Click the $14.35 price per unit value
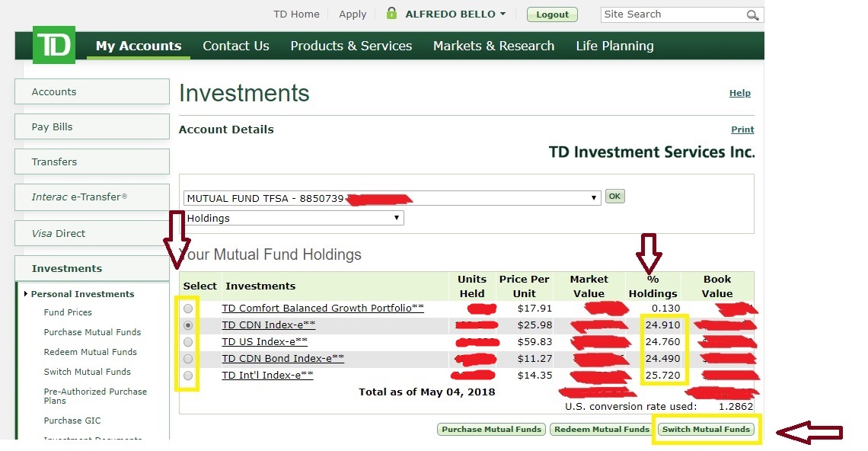868x451 pixels. [x=535, y=375]
